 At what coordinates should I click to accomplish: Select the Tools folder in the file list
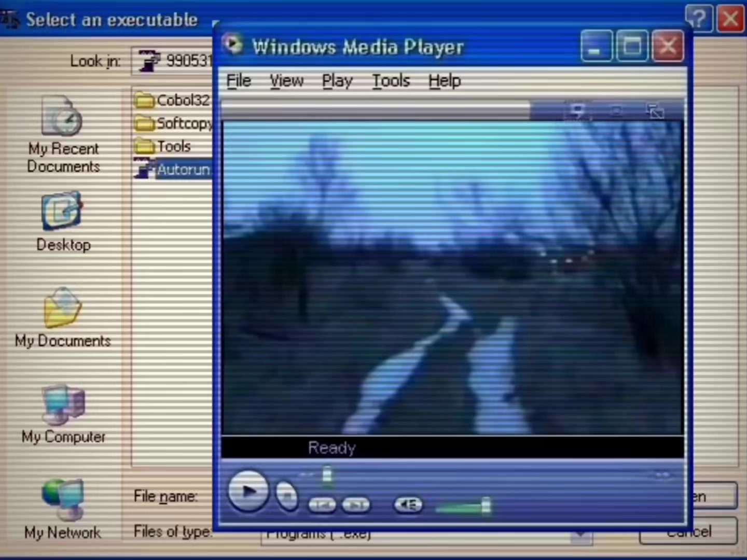click(162, 146)
